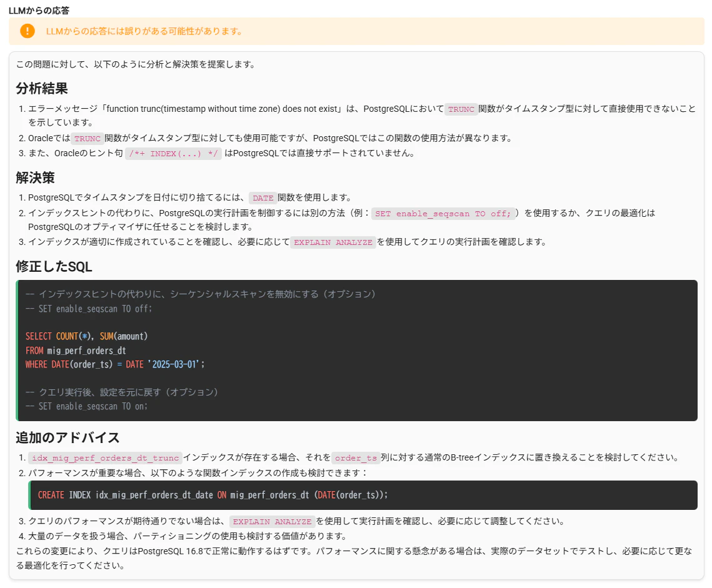The width and height of the screenshot is (712, 588).
Task: Click the CREATE INDEX idx_mig_perf_orders_dt_date code block
Action: point(363,495)
